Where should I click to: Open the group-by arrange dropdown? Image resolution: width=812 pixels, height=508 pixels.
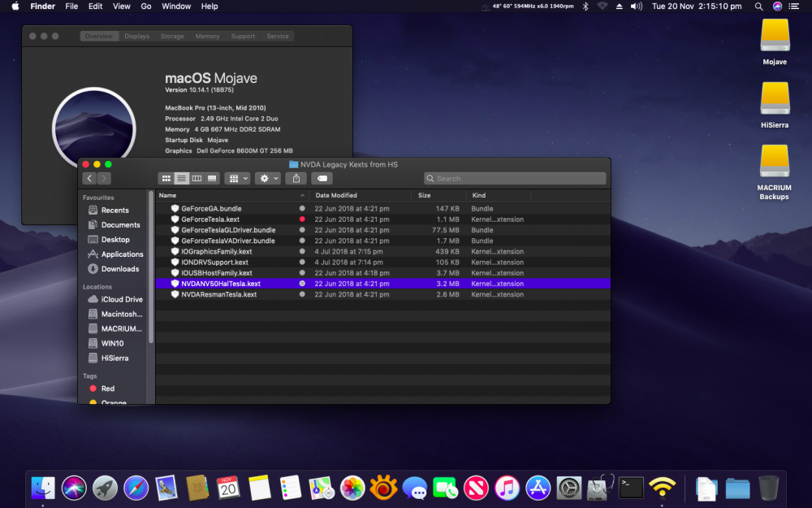coord(238,178)
